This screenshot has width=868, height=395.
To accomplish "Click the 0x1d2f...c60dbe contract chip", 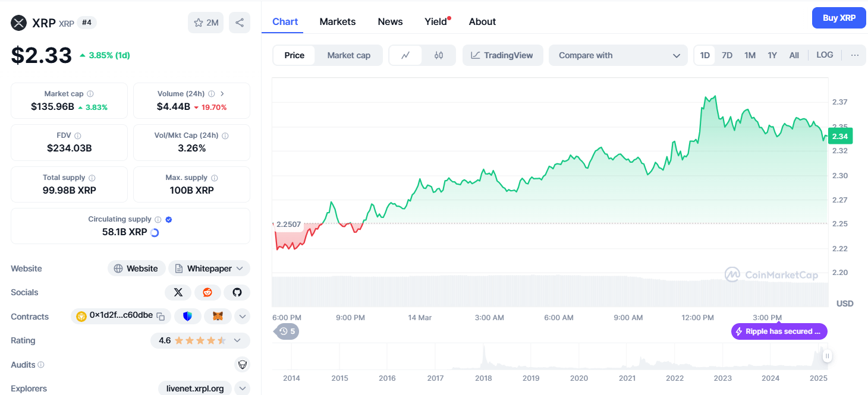I will [121, 316].
